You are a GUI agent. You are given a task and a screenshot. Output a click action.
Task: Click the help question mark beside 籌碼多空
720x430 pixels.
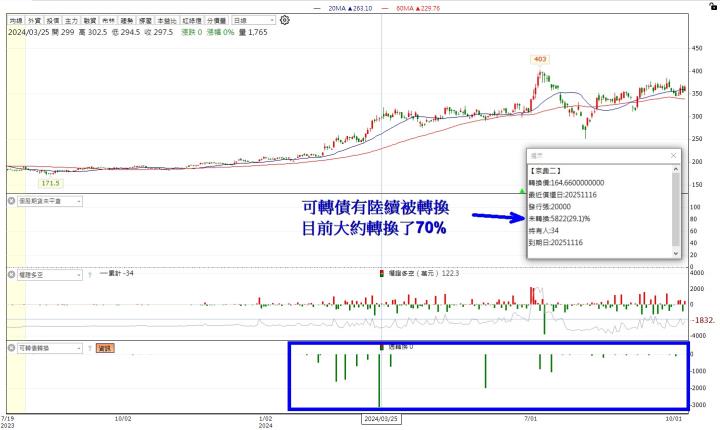pyautogui.click(x=90, y=275)
